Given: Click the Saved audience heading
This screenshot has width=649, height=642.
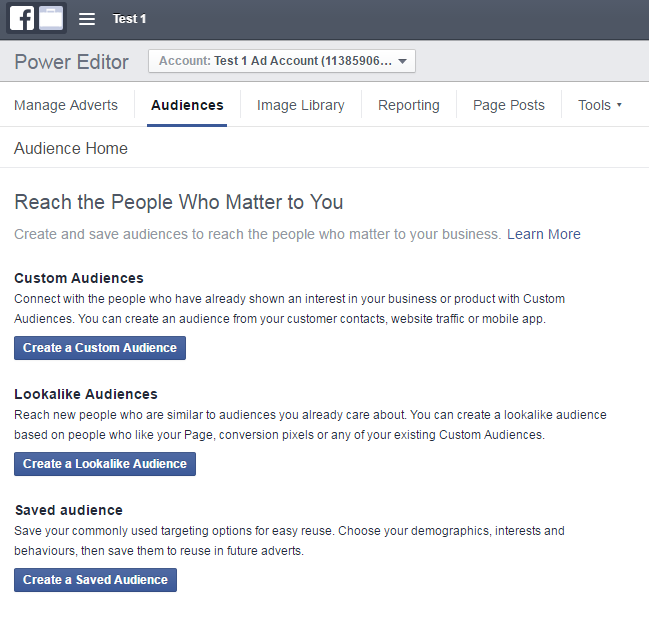Looking at the screenshot, I should pos(69,510).
